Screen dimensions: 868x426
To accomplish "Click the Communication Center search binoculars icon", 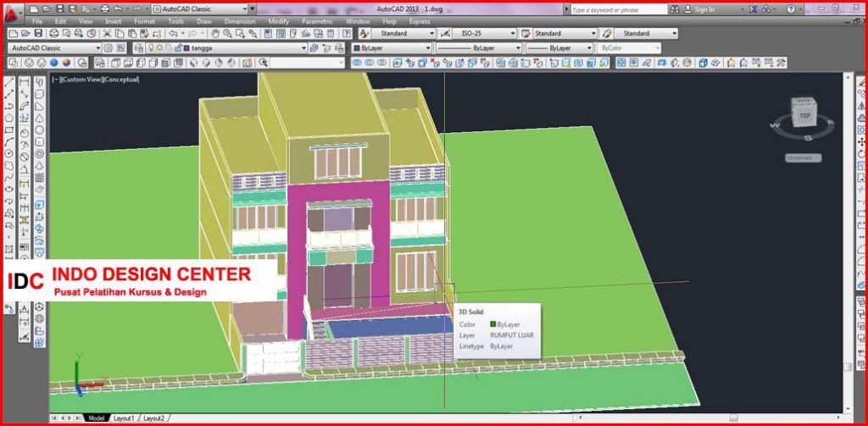I will pyautogui.click(x=675, y=9).
